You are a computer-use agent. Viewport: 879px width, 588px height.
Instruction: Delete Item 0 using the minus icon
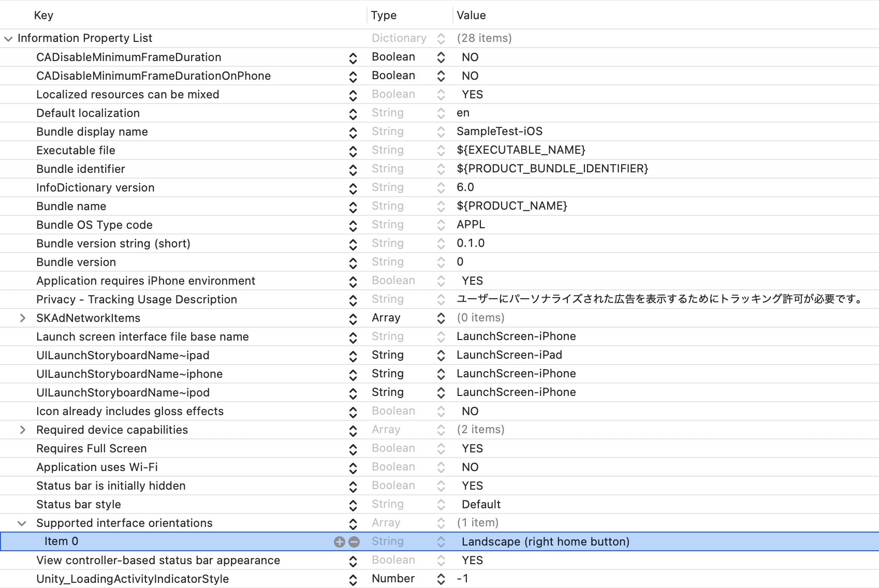coord(354,541)
